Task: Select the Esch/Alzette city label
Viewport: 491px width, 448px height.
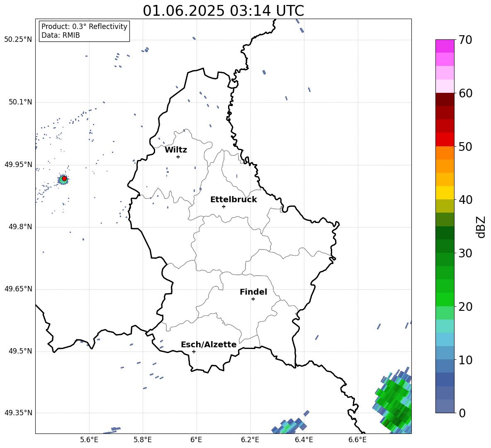Action: 209,344
